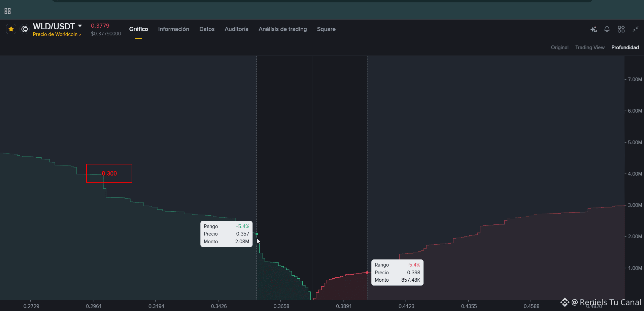Click the 7.00M volume axis label
The height and width of the screenshot is (311, 644).
pos(635,80)
